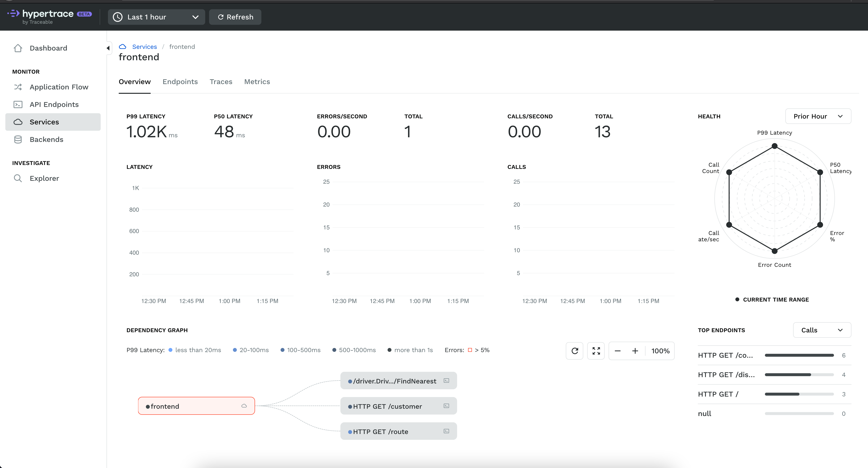Screen dimensions: 868x468
Task: Click the Refresh button
Action: (x=235, y=17)
